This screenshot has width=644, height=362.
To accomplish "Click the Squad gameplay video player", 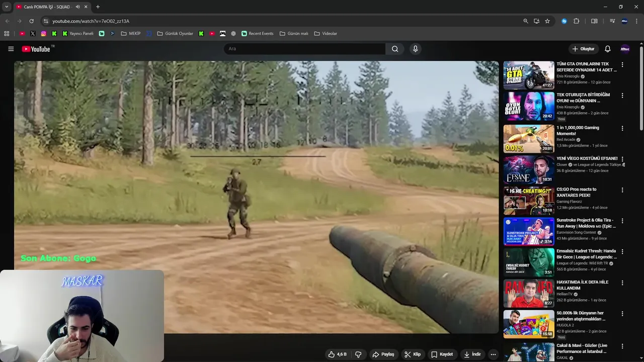I will pos(256,197).
